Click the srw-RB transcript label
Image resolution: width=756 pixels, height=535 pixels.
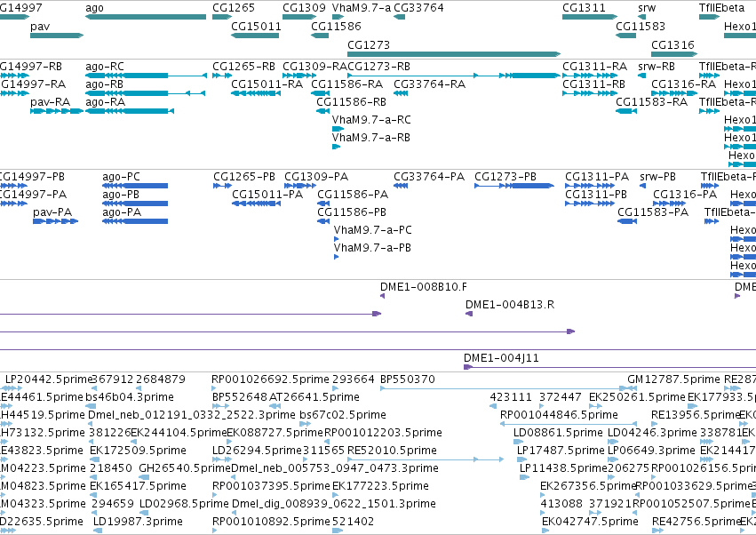(657, 67)
